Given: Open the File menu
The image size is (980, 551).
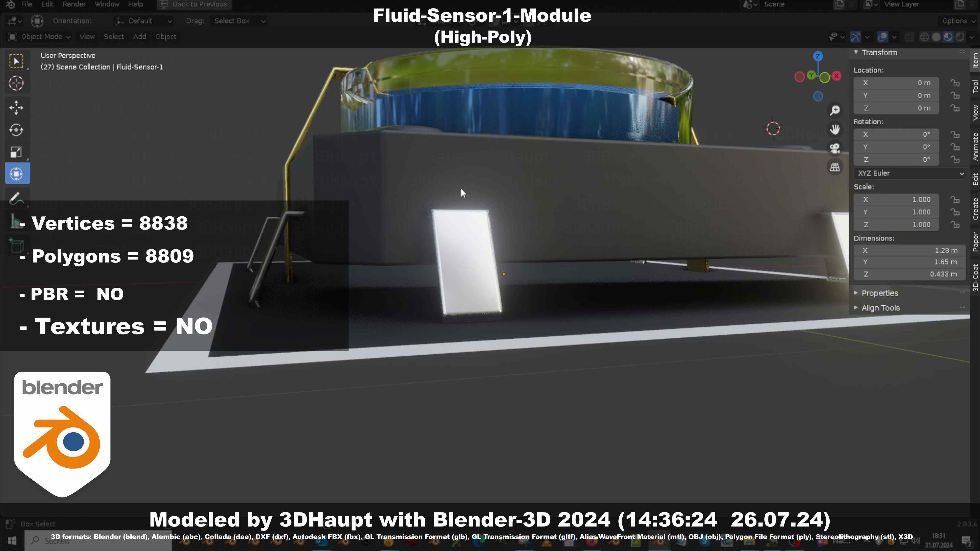Looking at the screenshot, I should click(26, 4).
